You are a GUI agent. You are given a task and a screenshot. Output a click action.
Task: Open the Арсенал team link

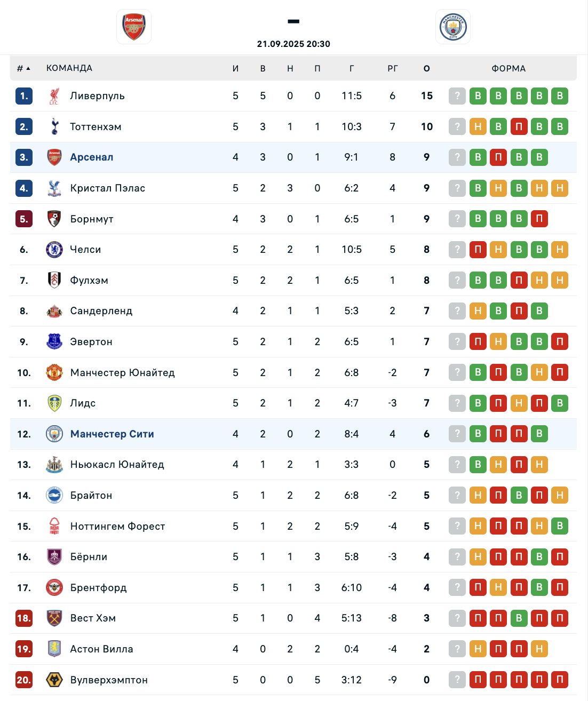(92, 157)
